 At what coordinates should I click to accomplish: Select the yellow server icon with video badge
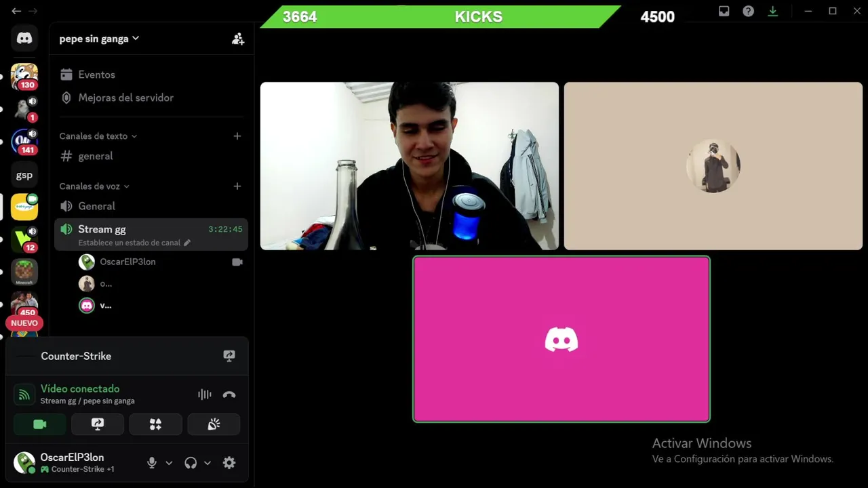click(24, 207)
